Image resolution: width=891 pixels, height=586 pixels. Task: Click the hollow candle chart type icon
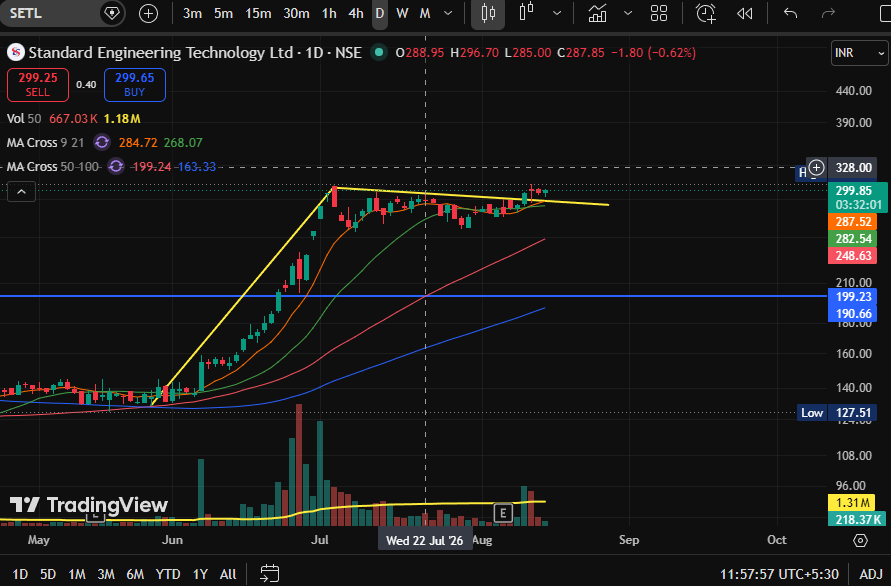point(527,12)
